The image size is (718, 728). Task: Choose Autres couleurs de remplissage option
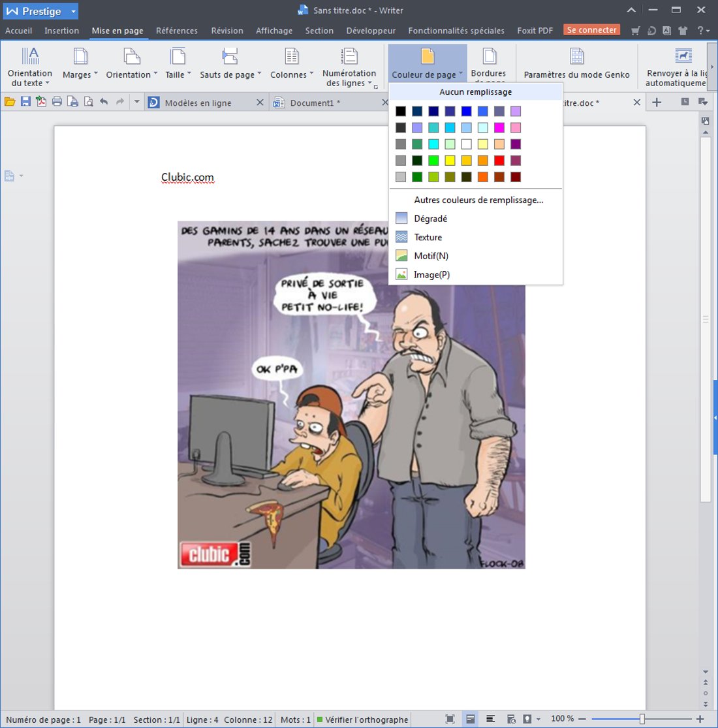pos(478,200)
